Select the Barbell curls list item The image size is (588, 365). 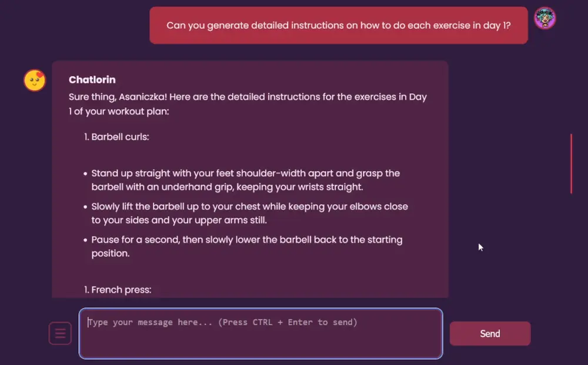click(x=118, y=137)
